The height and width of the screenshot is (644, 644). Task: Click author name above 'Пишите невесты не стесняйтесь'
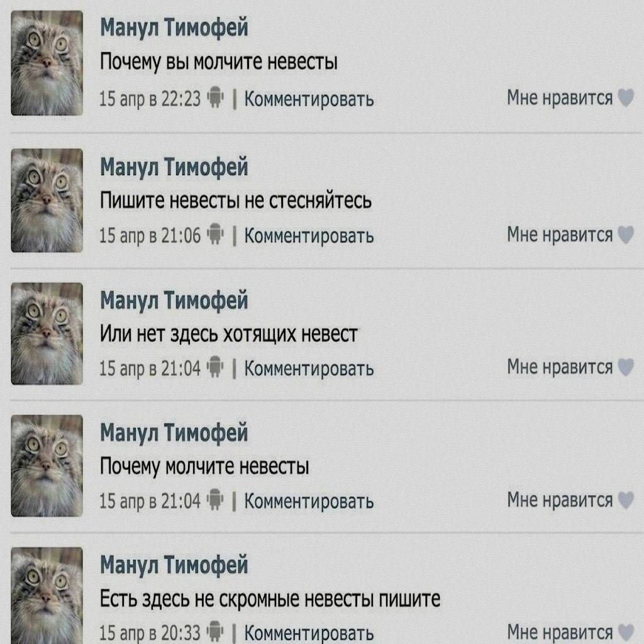click(174, 167)
